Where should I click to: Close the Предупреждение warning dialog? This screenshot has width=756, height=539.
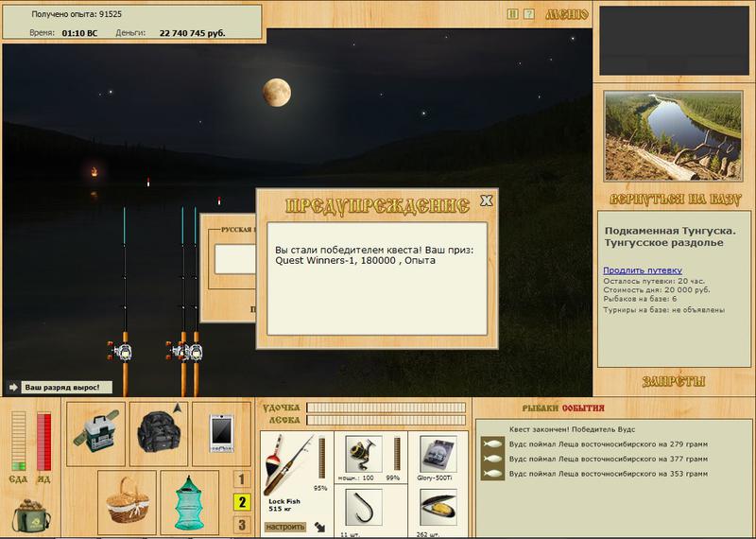[x=486, y=200]
